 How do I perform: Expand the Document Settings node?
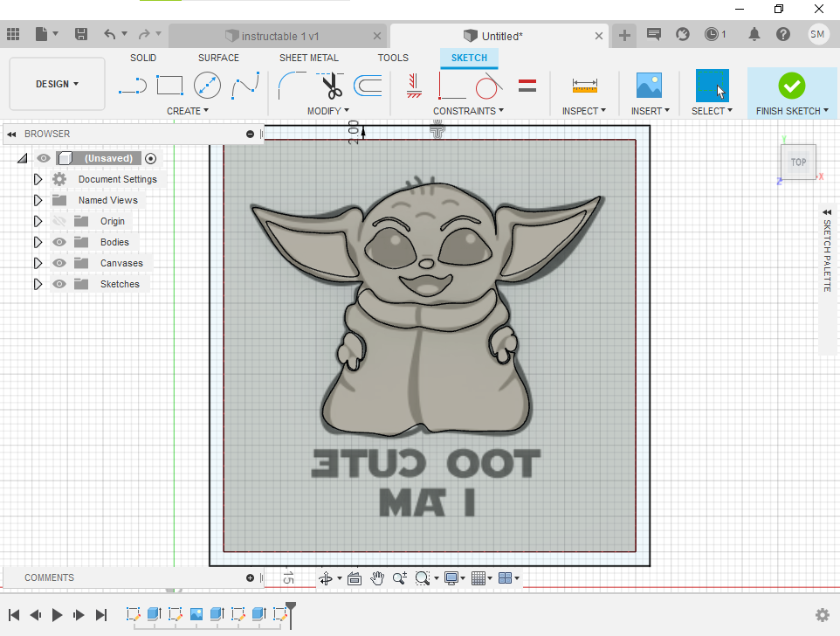38,179
